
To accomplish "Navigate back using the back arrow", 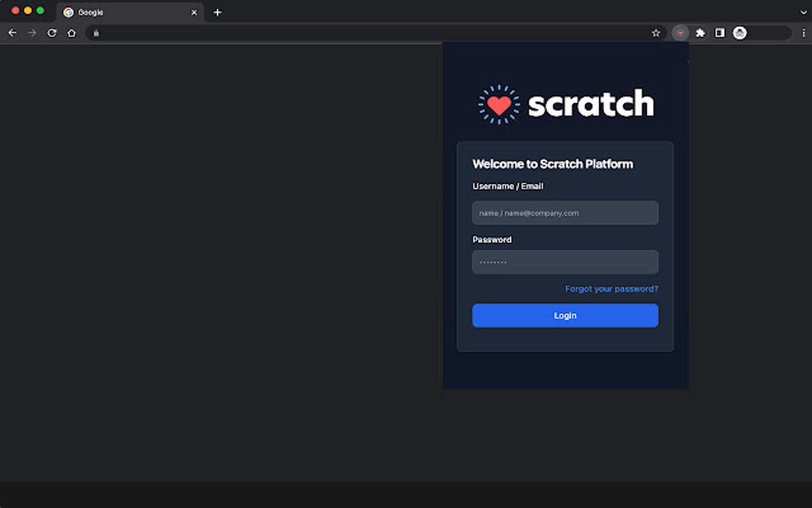I will 12,33.
